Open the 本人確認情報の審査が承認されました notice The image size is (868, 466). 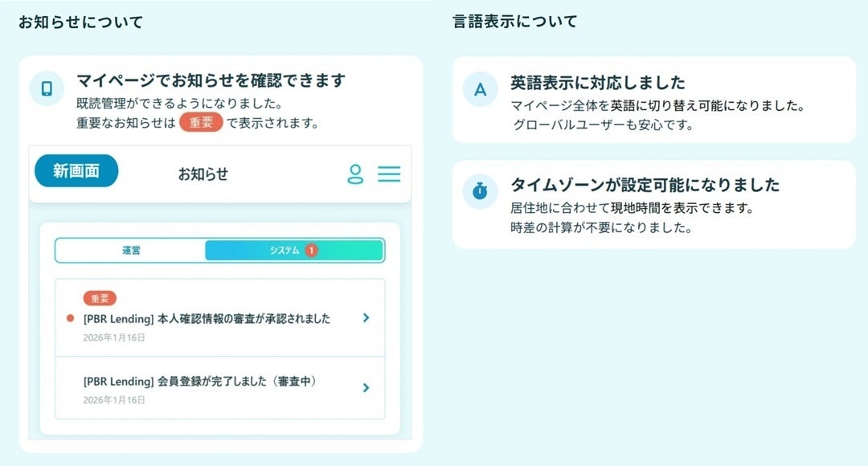pos(219,317)
